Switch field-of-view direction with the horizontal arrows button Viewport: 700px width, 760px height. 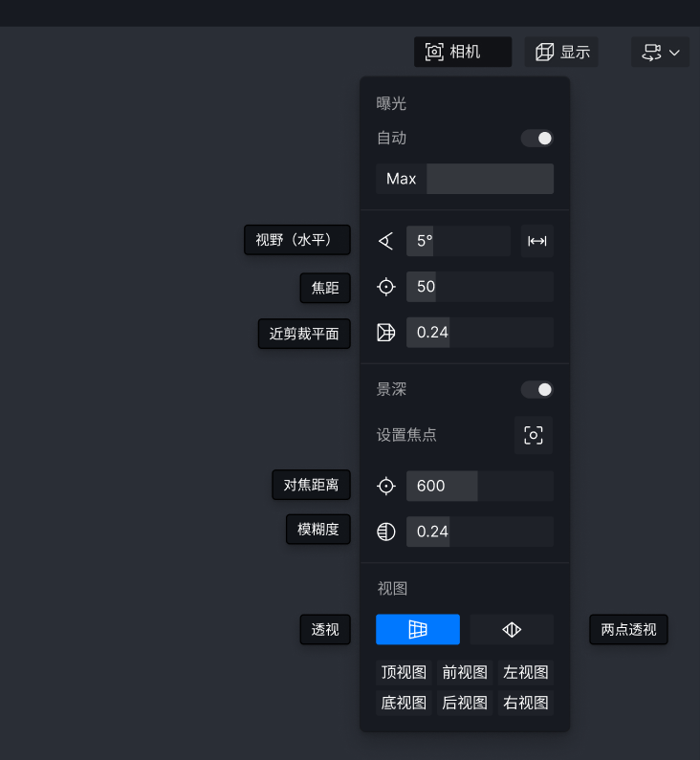point(537,241)
